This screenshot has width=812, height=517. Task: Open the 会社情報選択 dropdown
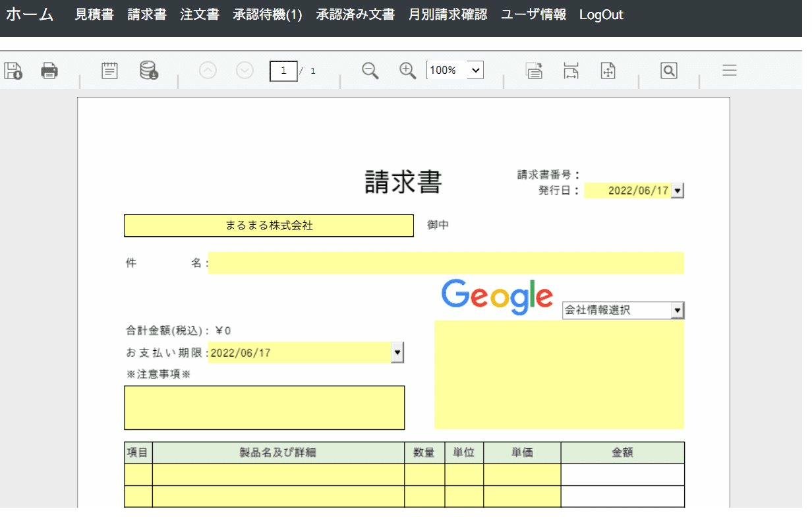(678, 310)
